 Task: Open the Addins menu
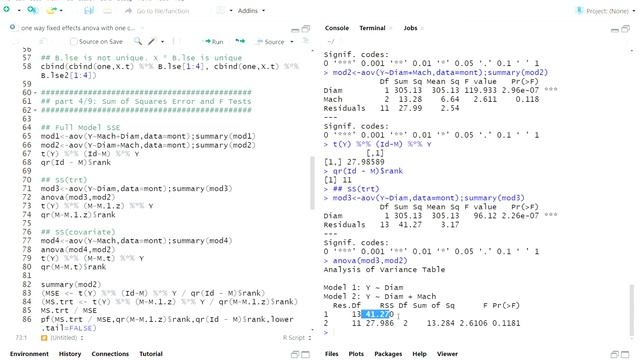tap(251, 11)
